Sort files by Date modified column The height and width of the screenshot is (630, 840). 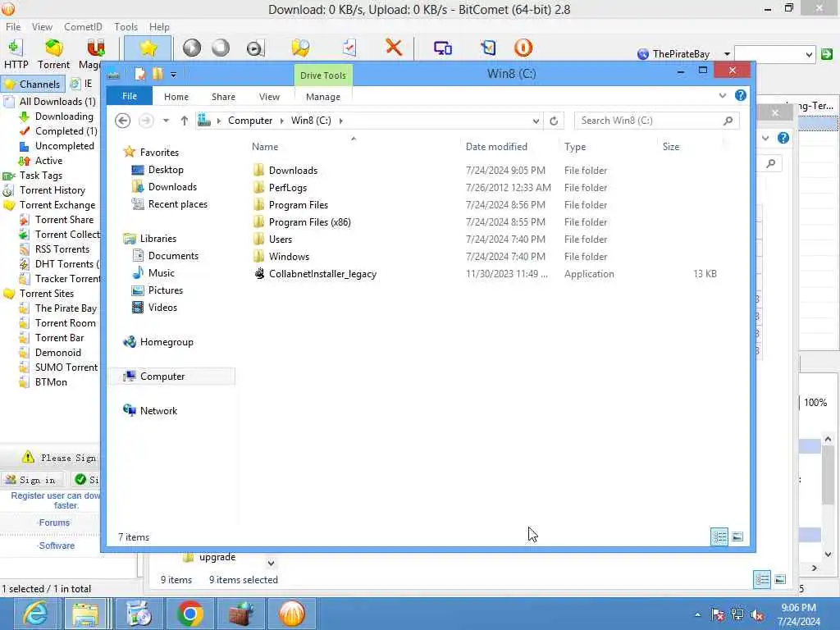496,147
